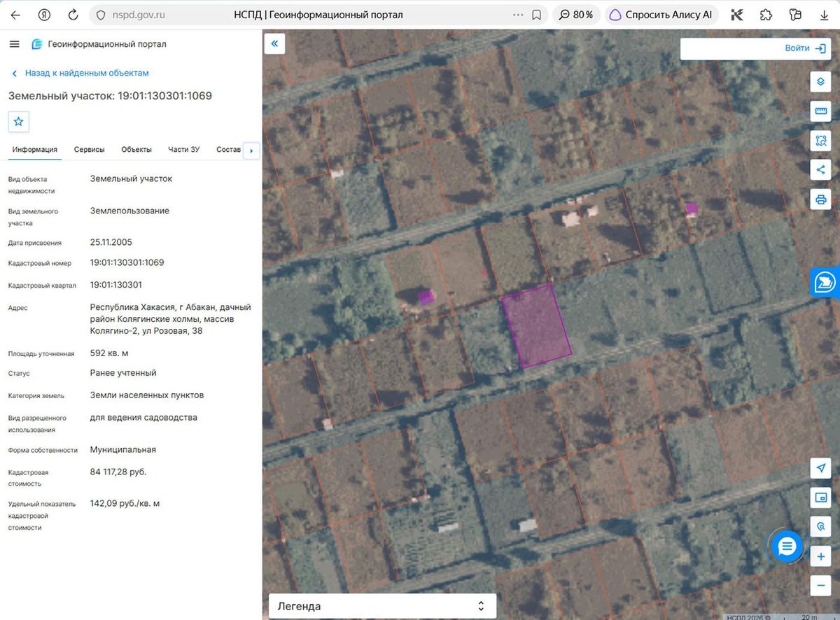This screenshot has height=620, width=840.
Task: Return via Назад к найденным объектам
Action: (x=80, y=73)
